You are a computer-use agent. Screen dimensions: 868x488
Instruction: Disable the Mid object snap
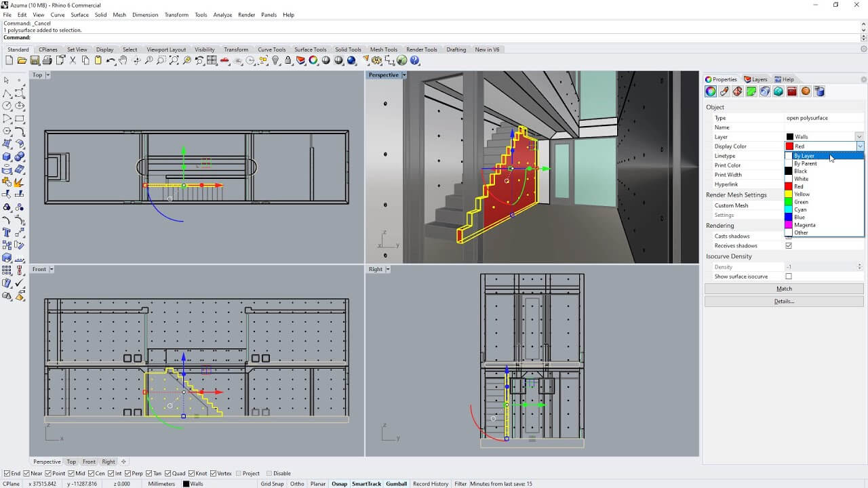point(71,473)
